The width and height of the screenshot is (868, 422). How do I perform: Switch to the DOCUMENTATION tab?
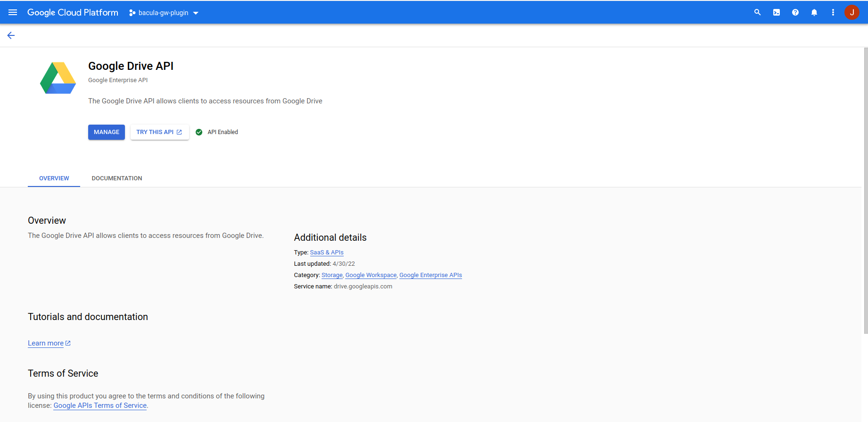pos(117,178)
